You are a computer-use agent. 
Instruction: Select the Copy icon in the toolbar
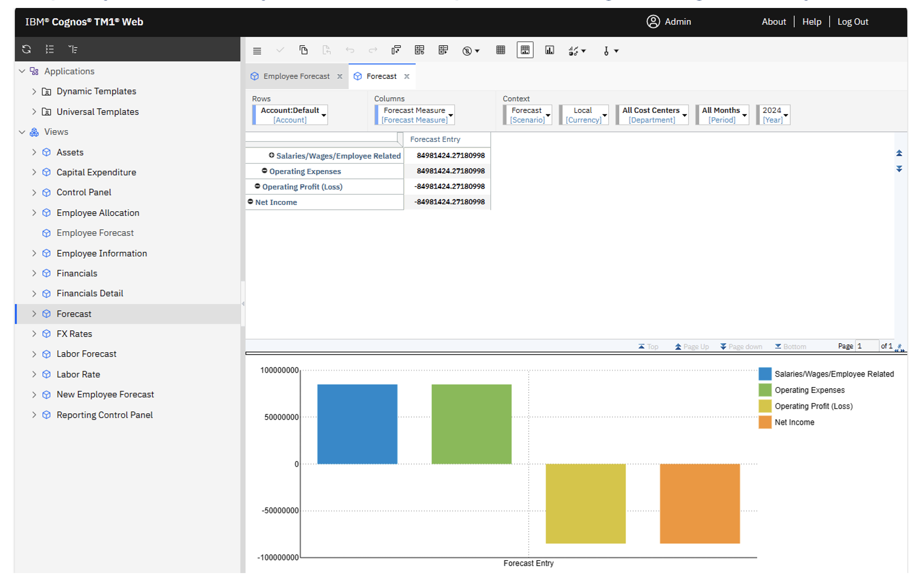(x=304, y=50)
